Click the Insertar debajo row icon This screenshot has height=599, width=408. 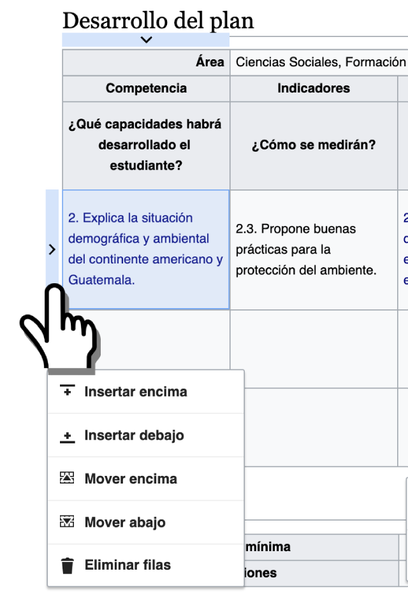67,435
